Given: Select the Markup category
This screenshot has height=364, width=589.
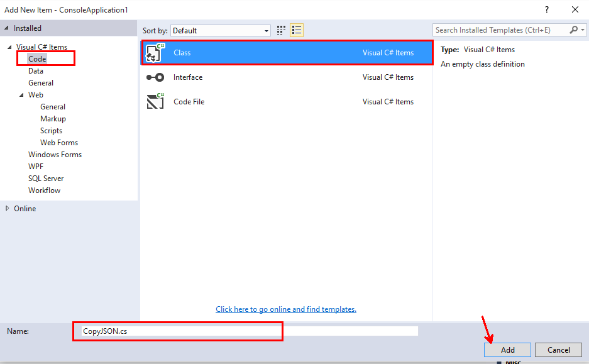Looking at the screenshot, I should [x=53, y=119].
